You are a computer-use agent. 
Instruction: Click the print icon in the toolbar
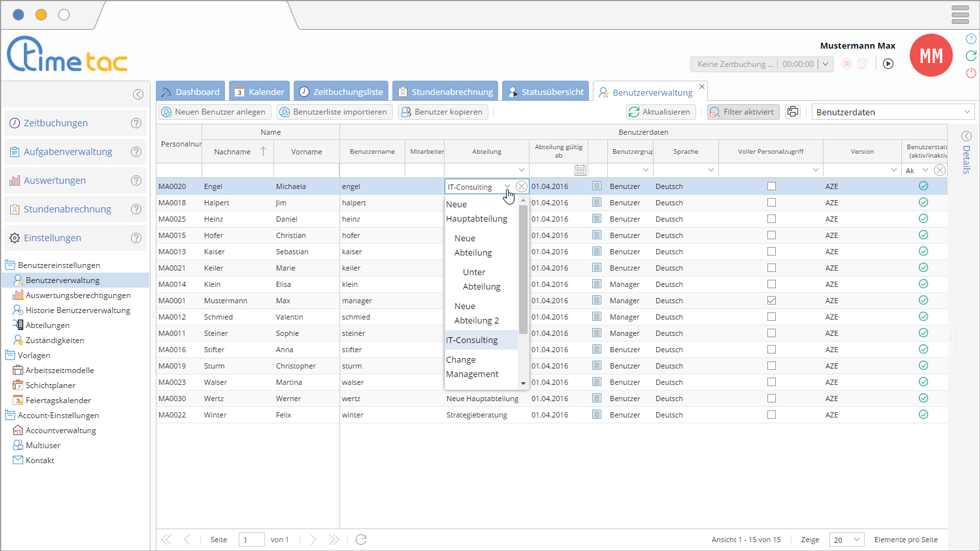tap(792, 112)
